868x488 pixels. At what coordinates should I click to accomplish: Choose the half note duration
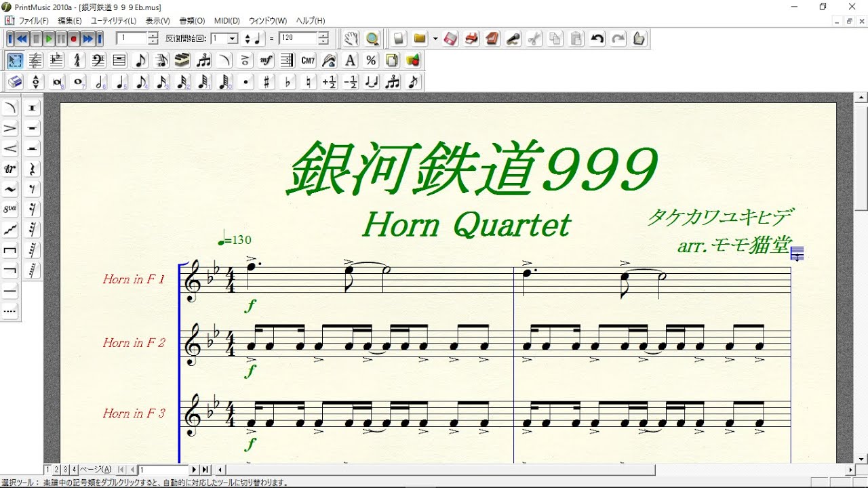pyautogui.click(x=99, y=82)
